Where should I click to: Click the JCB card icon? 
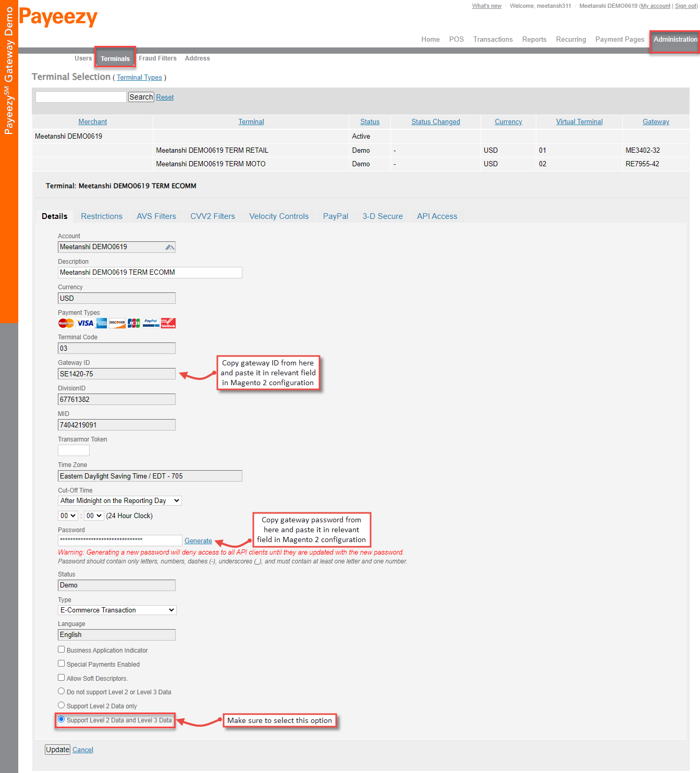134,323
